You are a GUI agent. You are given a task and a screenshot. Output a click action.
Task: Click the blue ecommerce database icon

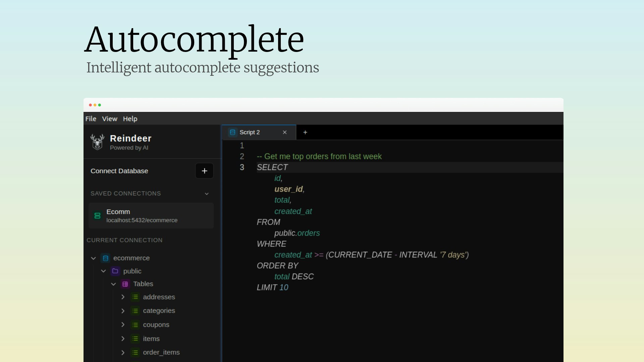tap(105, 258)
